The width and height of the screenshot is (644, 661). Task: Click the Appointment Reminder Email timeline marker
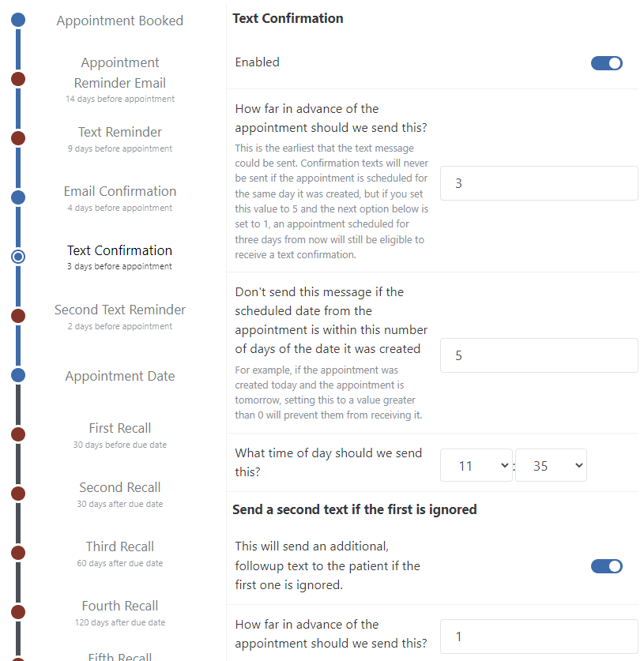pos(18,79)
